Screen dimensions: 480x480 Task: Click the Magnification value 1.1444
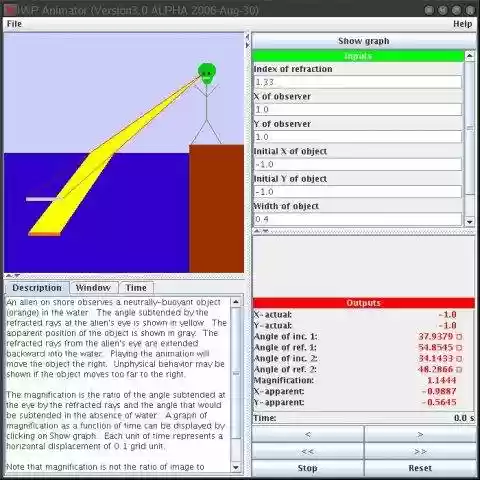(x=442, y=380)
